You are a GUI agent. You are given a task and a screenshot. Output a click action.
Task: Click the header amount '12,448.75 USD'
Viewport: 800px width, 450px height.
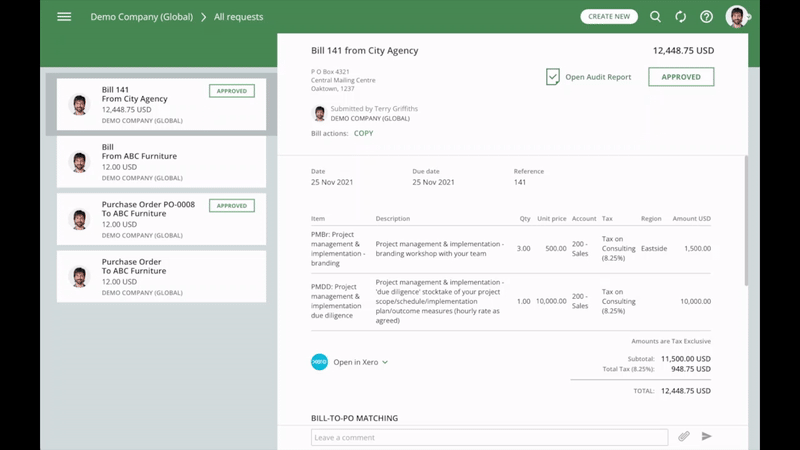coord(683,51)
